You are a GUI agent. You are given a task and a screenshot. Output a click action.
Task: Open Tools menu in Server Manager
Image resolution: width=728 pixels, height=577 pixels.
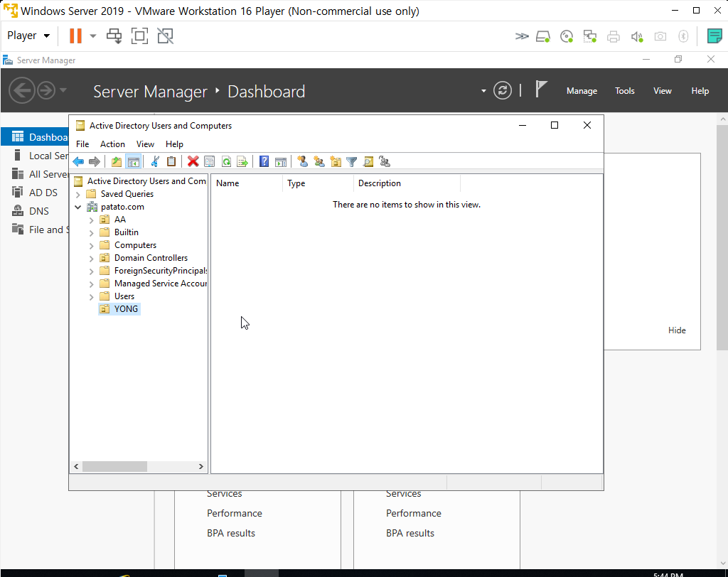(x=624, y=91)
